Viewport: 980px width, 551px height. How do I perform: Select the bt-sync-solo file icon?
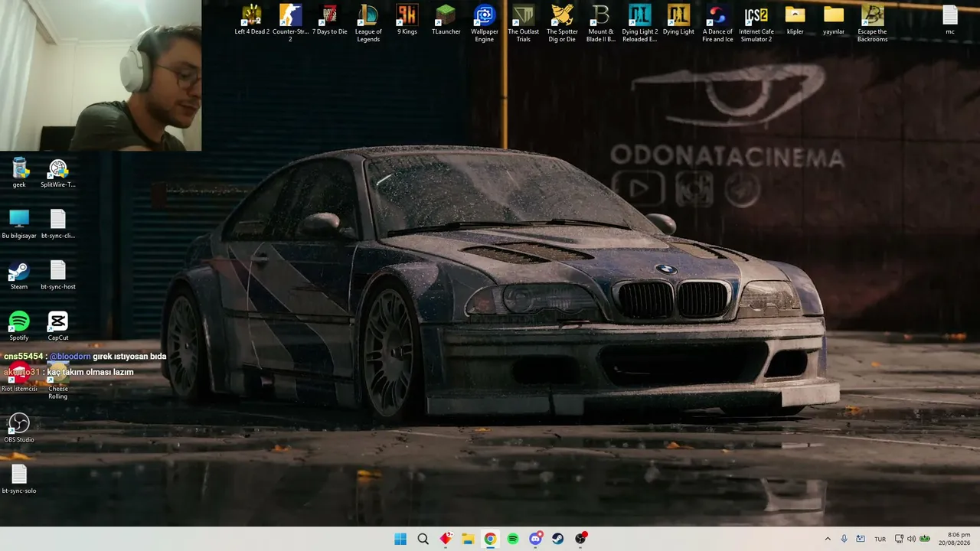tap(19, 480)
